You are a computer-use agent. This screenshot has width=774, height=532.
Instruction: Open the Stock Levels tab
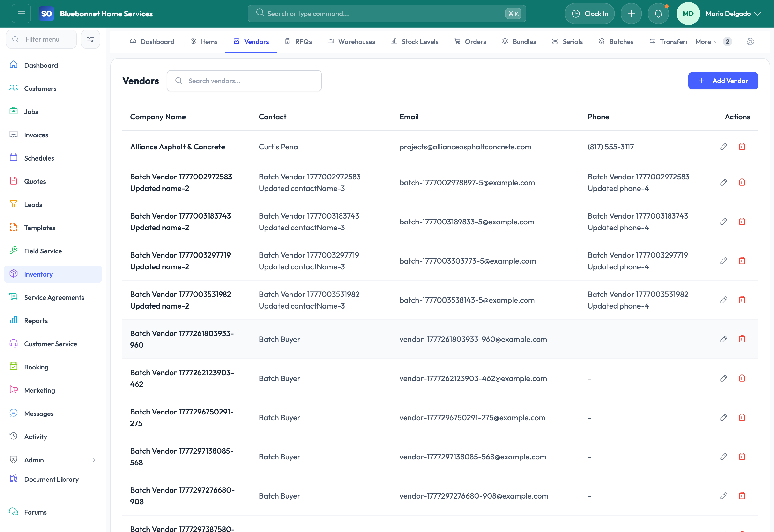point(415,42)
